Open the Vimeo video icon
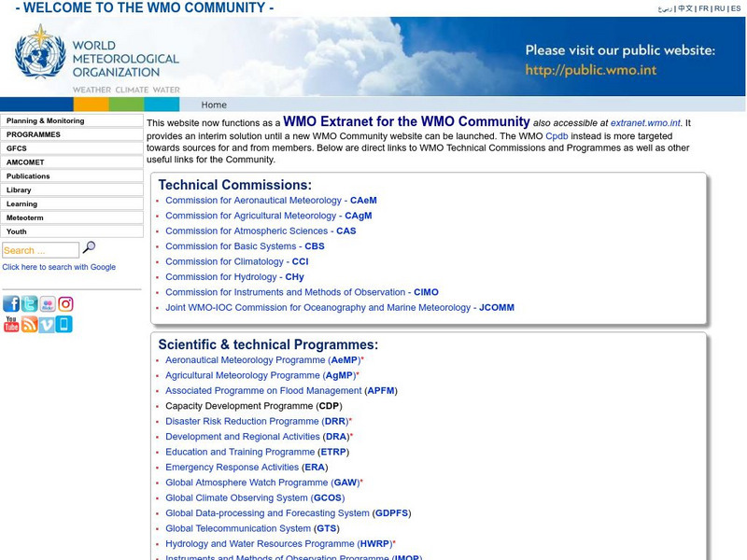This screenshot has height=560, width=747. (x=47, y=324)
